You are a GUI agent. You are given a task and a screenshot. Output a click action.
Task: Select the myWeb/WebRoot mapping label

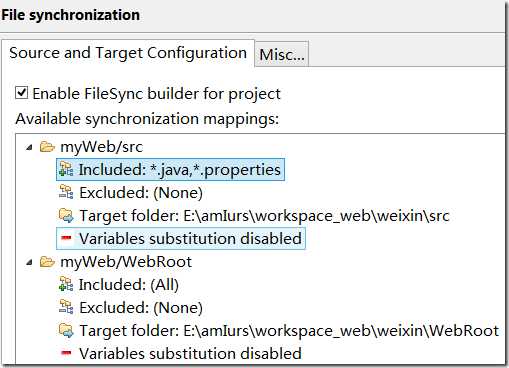(126, 262)
